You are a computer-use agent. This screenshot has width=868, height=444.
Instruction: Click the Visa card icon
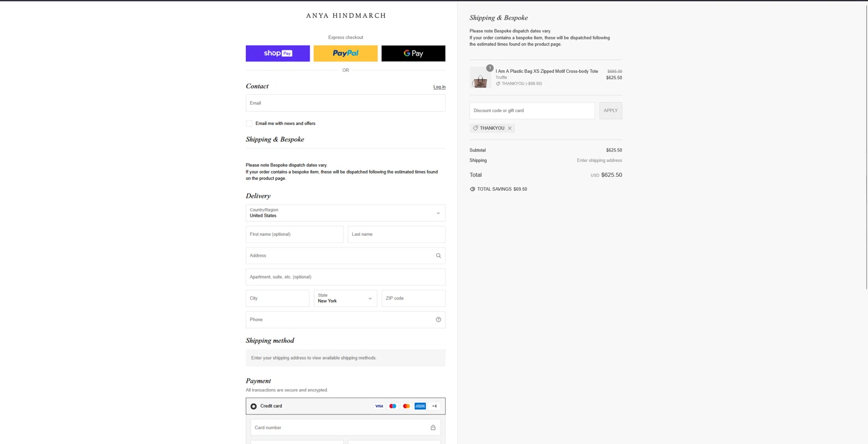[379, 406]
